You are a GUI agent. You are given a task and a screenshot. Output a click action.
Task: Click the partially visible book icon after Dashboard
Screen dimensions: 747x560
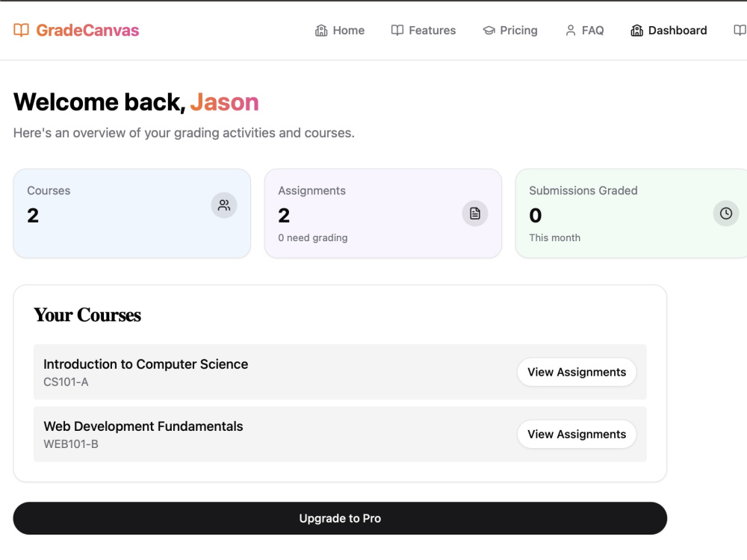click(x=740, y=31)
